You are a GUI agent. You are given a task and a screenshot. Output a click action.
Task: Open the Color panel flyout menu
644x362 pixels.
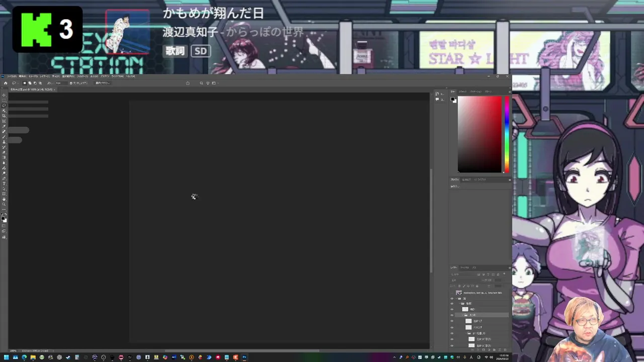510,92
